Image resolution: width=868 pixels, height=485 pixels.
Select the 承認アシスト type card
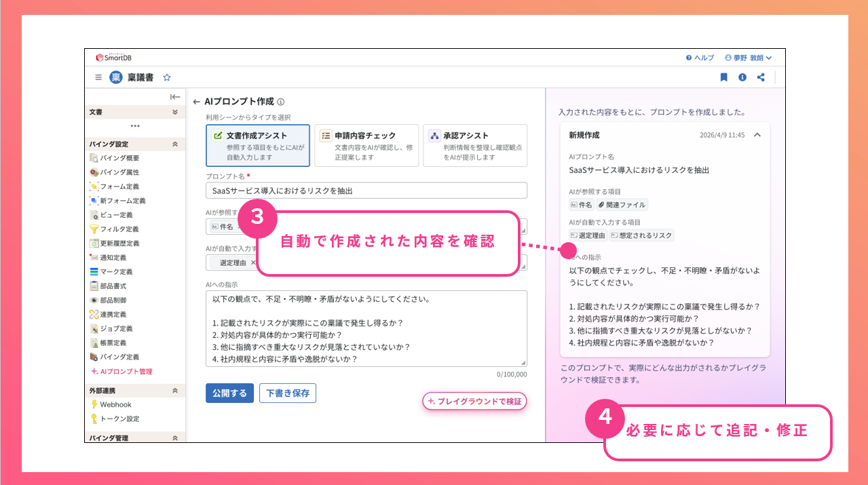(x=475, y=145)
